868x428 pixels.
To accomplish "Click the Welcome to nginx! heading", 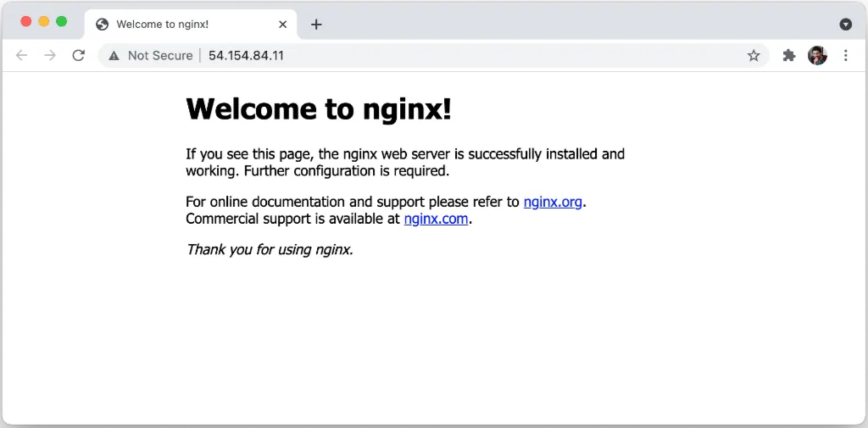I will click(319, 108).
